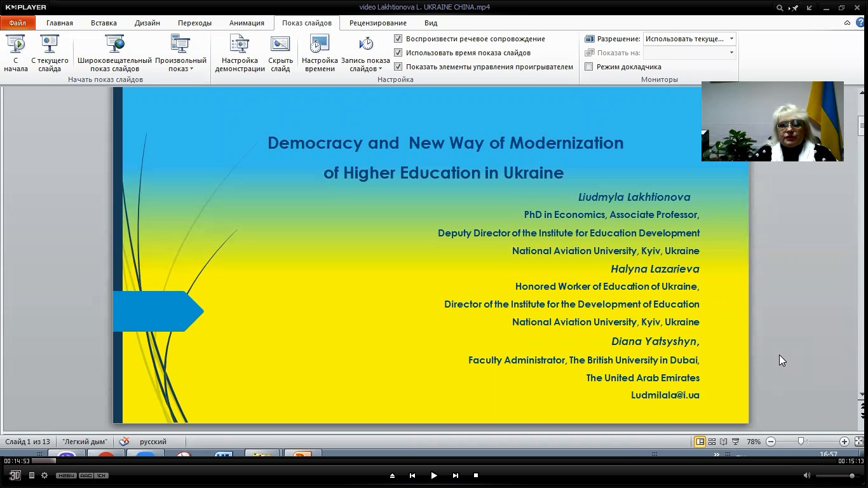Open the Файл menu tab
The height and width of the screenshot is (488, 868).
click(x=18, y=23)
